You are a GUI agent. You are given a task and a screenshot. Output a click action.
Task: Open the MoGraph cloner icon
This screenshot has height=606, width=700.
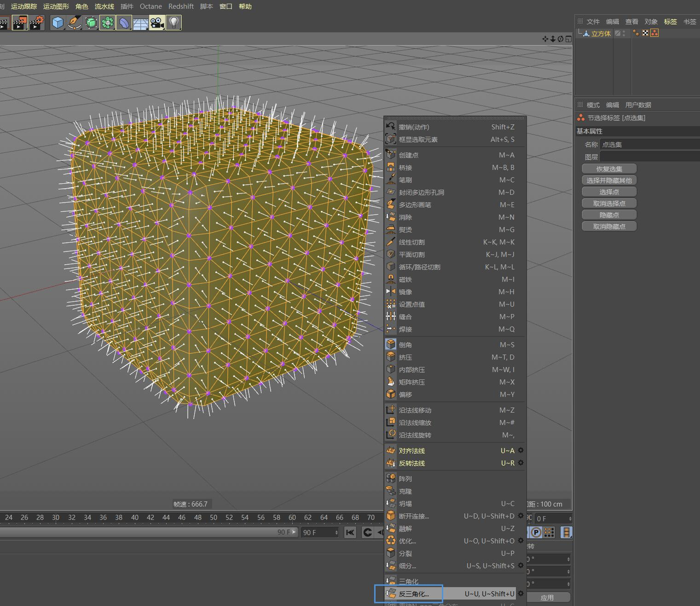107,23
